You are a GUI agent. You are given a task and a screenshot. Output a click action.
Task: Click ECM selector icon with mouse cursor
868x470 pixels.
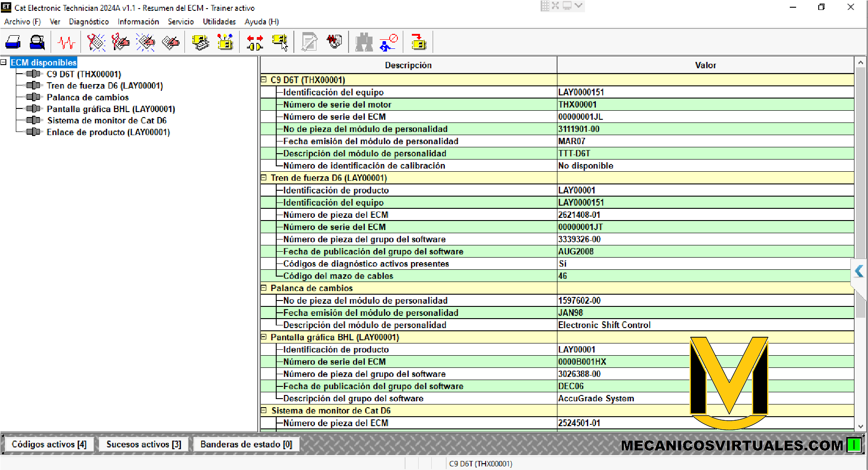point(280,42)
